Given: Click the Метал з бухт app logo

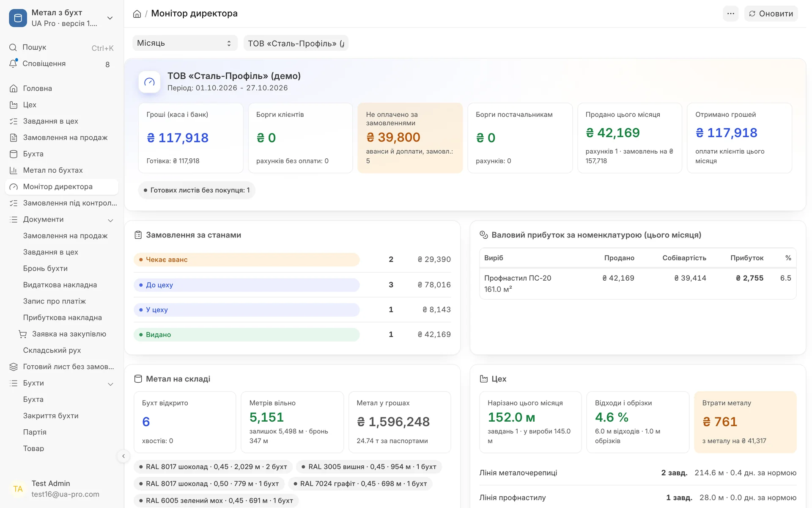Looking at the screenshot, I should point(18,18).
